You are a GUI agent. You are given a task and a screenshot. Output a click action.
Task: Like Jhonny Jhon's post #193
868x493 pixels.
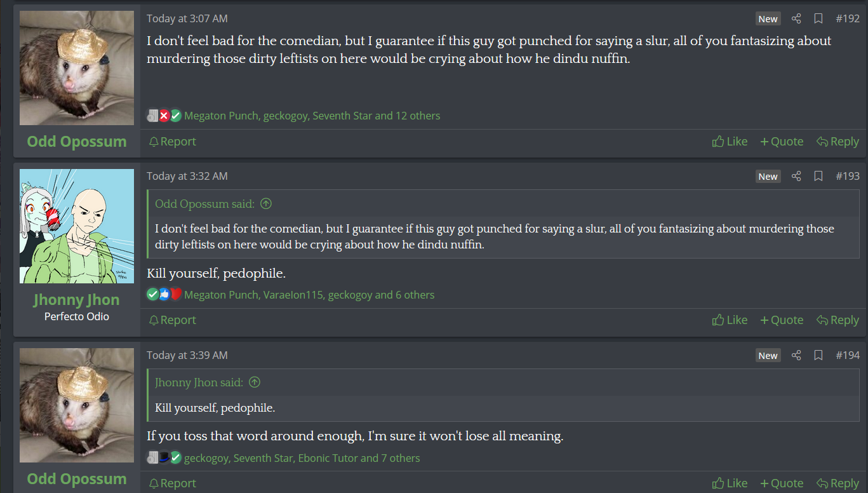(730, 320)
